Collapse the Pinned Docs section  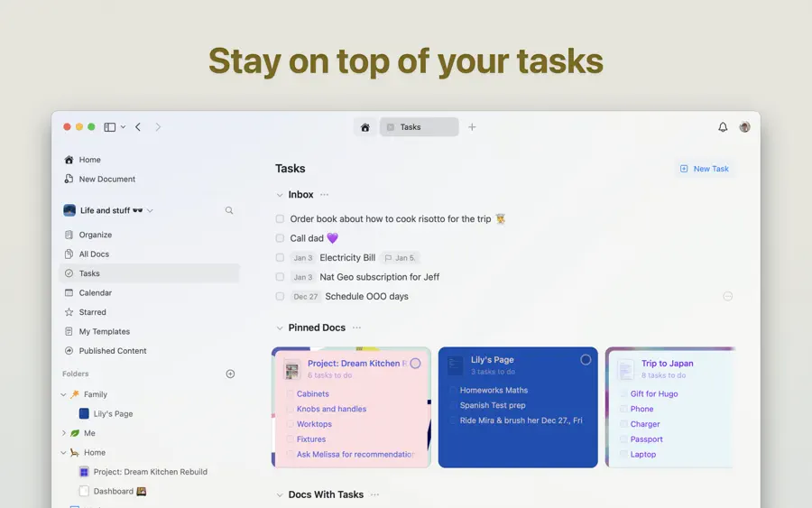click(280, 328)
